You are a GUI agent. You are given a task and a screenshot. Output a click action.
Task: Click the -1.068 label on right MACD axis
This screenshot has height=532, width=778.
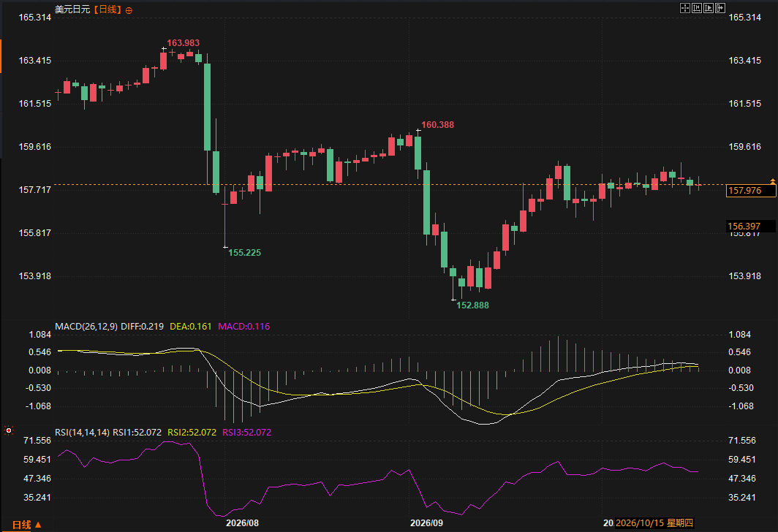741,406
